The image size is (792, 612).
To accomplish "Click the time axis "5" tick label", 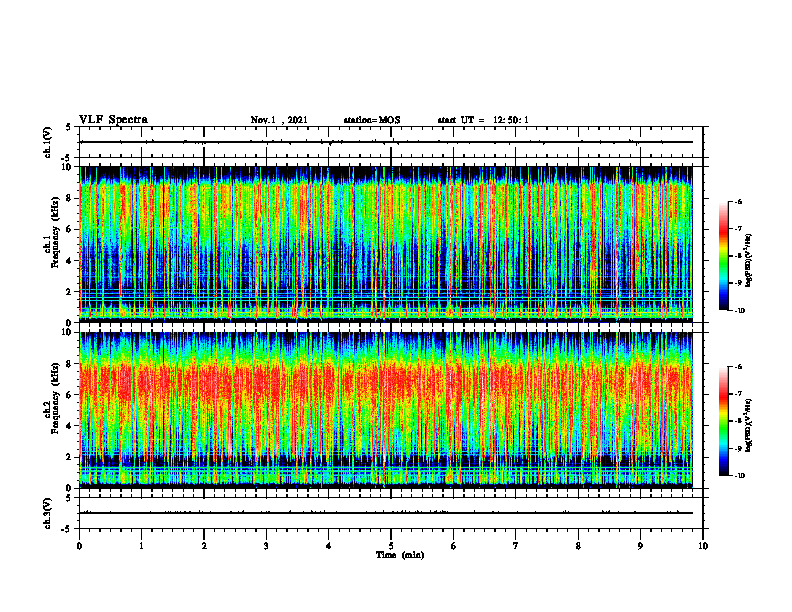I will [391, 546].
